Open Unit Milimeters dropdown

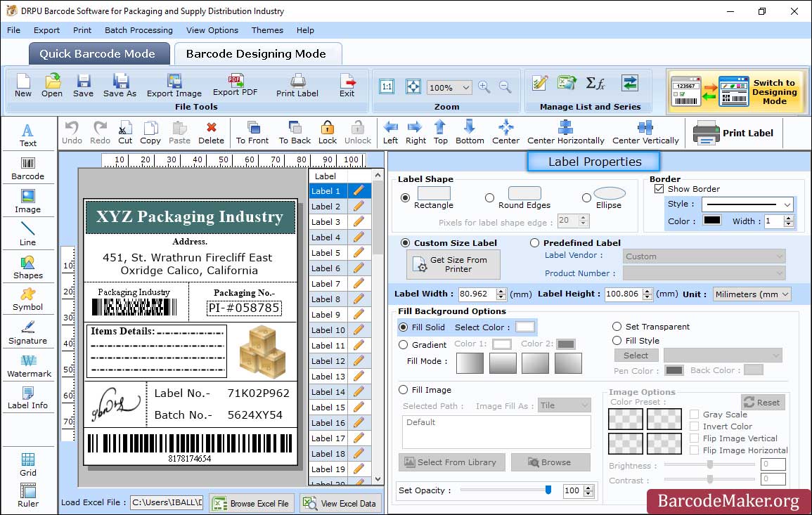(x=752, y=294)
